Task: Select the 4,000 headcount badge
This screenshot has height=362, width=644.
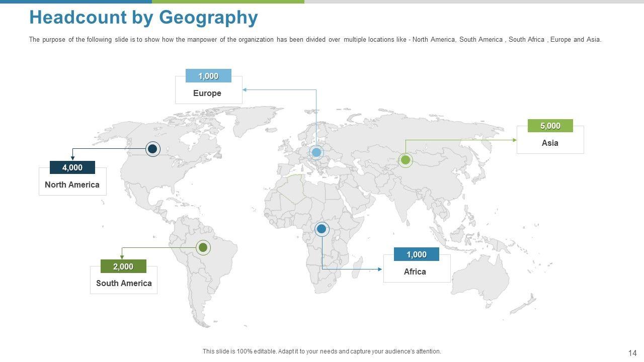Action: 72,167
